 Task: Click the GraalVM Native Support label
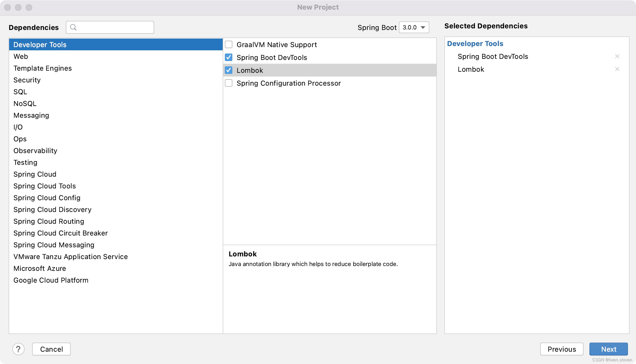point(277,44)
